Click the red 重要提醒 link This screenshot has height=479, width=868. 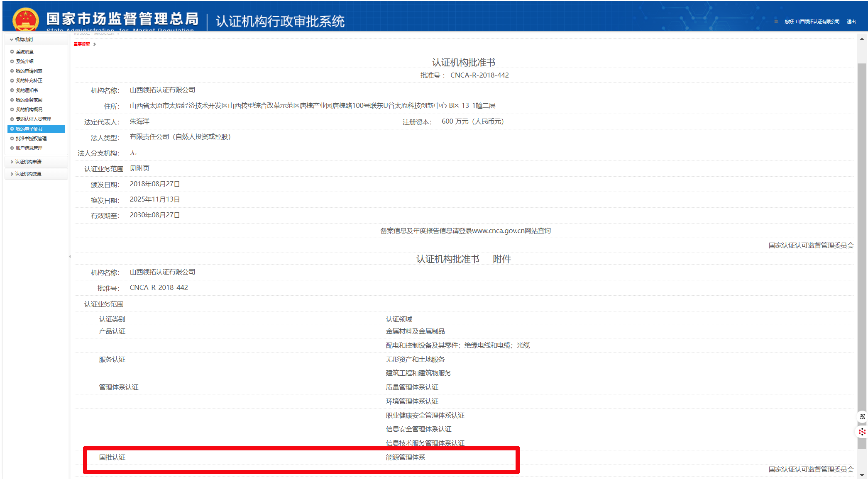click(82, 44)
